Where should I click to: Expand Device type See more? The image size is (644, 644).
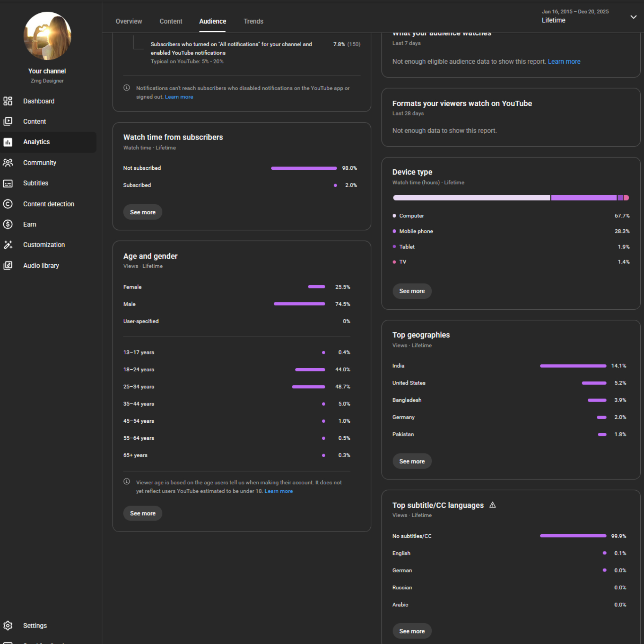[x=412, y=291]
